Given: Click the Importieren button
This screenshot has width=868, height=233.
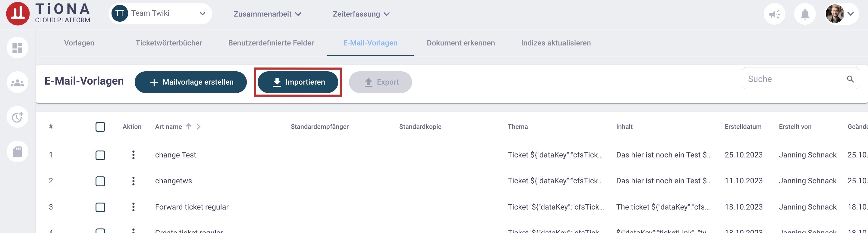Looking at the screenshot, I should point(298,82).
